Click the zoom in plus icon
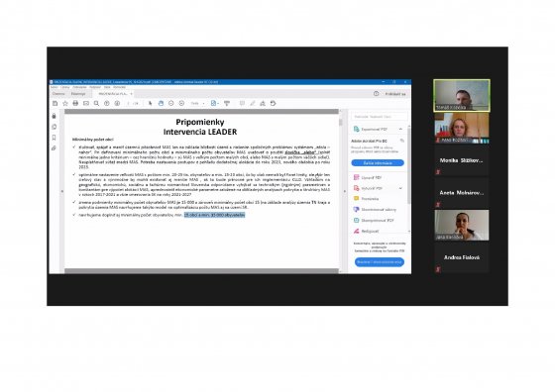 coord(181,103)
